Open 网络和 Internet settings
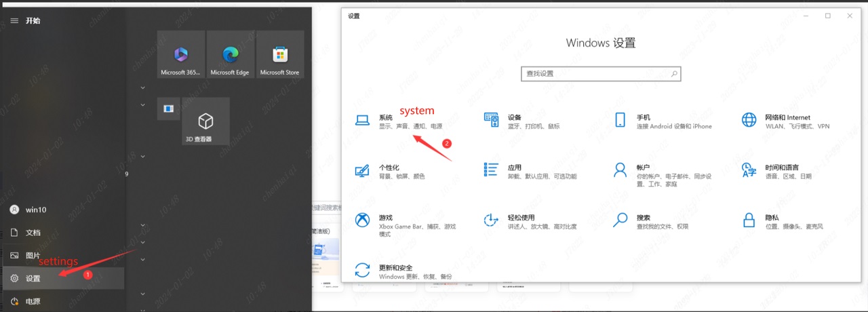Viewport: 868px width, 312px height. click(786, 121)
